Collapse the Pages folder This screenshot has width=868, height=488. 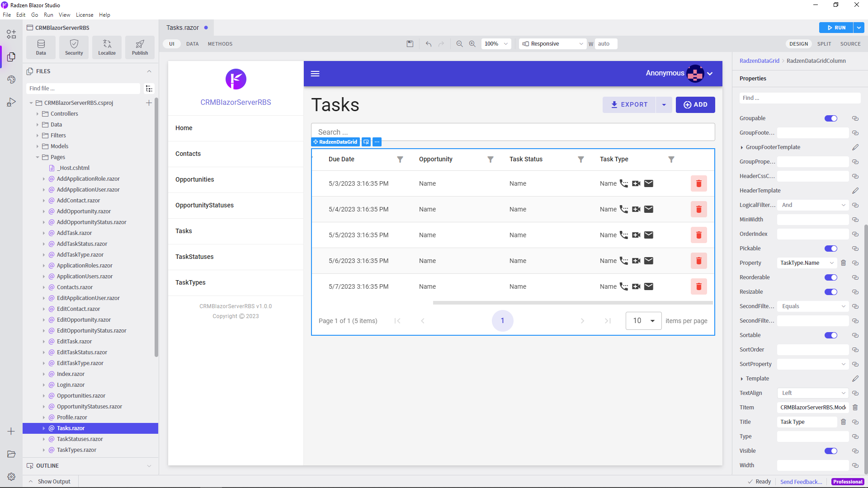tap(38, 157)
